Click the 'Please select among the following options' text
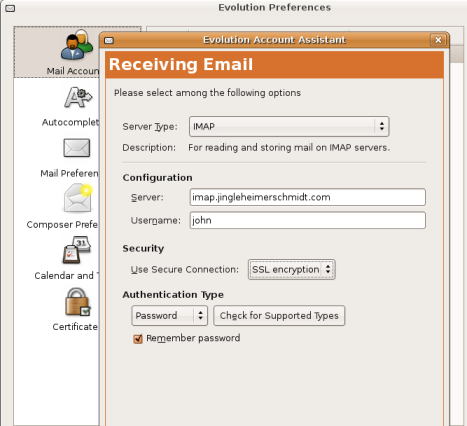 (207, 93)
